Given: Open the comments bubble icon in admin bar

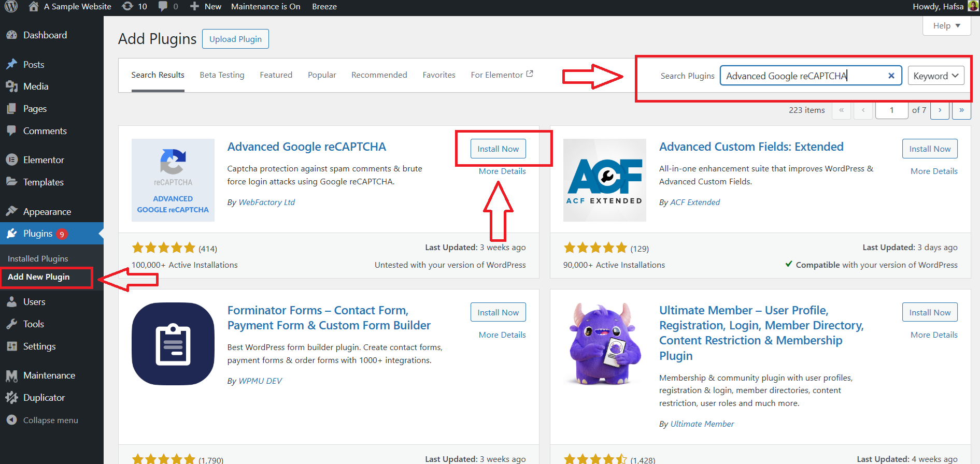Looking at the screenshot, I should [x=163, y=6].
